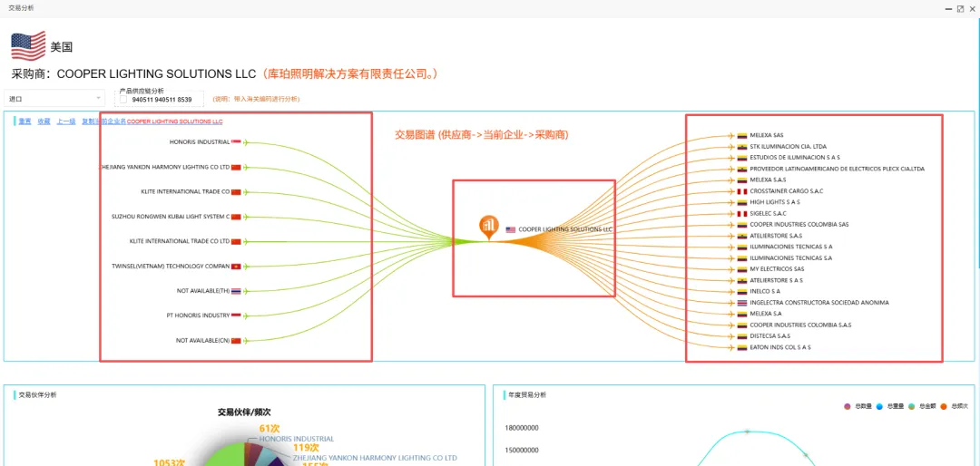This screenshot has width=980, height=466.
Task: Click the 重置 reset link
Action: (x=25, y=121)
